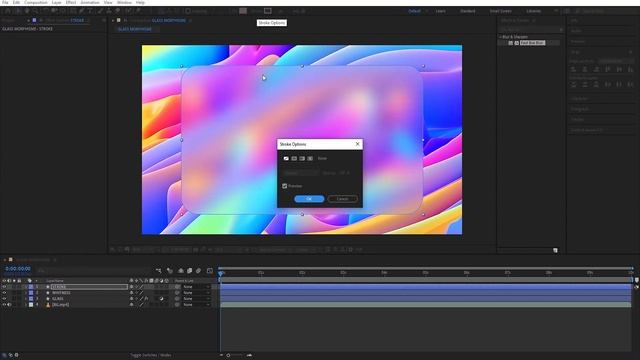
Task: Select the Fast Box Blur effect
Action: coord(532,43)
